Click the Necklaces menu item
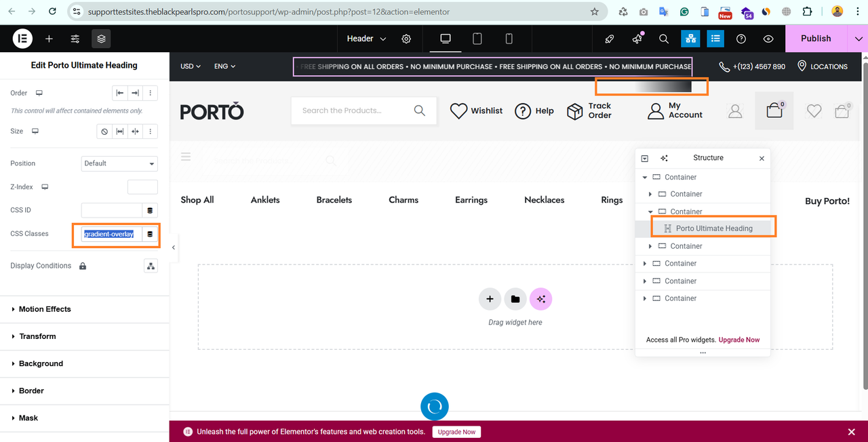The width and height of the screenshot is (868, 442). tap(544, 200)
